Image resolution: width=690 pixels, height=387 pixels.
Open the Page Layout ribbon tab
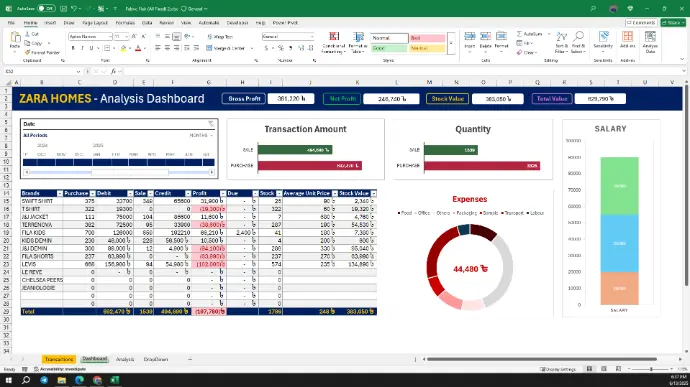click(95, 22)
